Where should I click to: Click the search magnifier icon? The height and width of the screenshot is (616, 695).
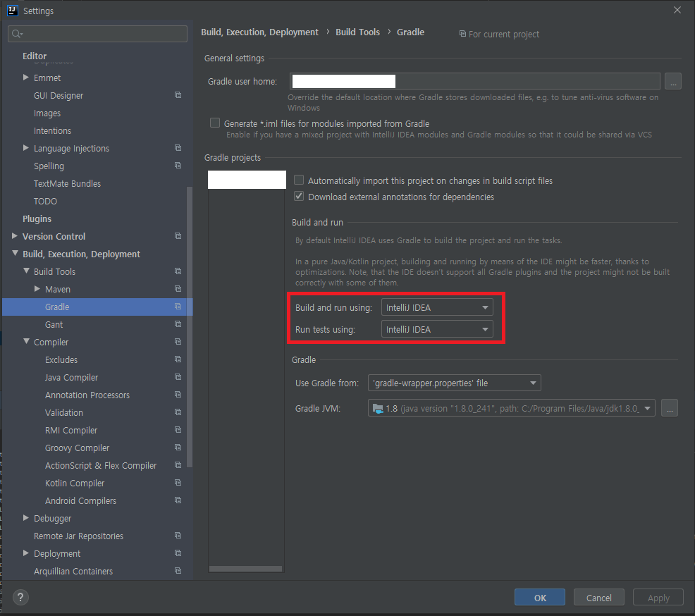pyautogui.click(x=17, y=34)
